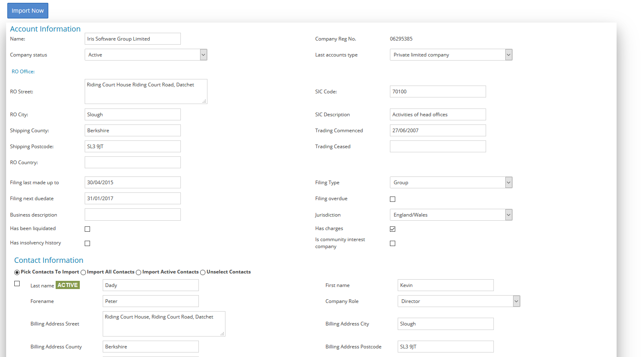Click into the RO Street textarea
Viewport: 644px width, 357px height.
tap(146, 91)
